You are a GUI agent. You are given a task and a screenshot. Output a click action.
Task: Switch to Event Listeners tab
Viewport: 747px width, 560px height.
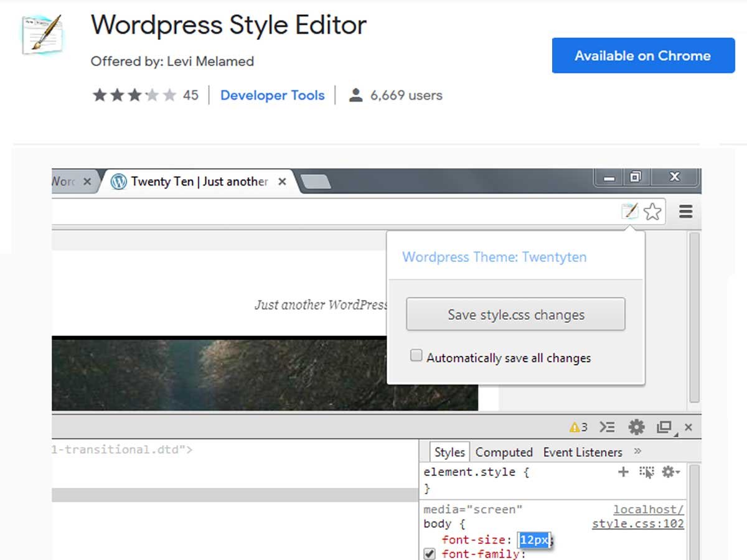coord(583,452)
